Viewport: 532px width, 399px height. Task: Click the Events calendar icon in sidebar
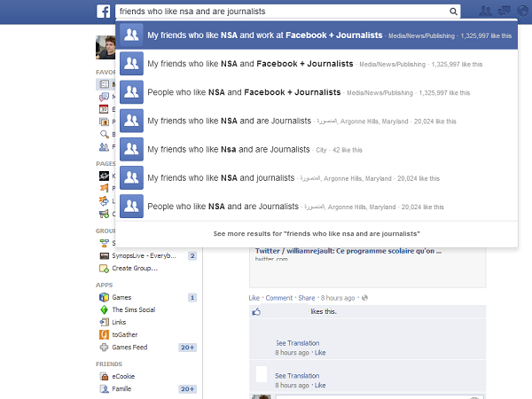(104, 109)
